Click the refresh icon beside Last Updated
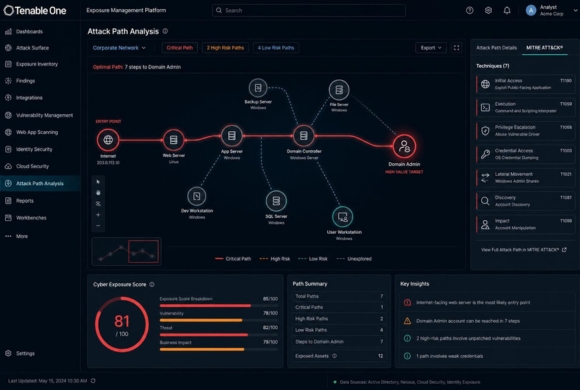The width and height of the screenshot is (580, 390). pyautogui.click(x=93, y=381)
